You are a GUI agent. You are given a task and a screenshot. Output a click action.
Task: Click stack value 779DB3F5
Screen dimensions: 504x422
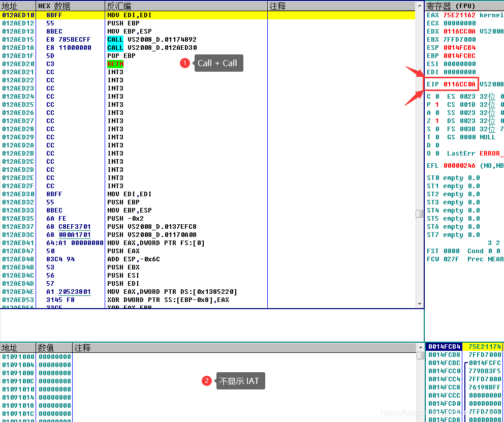coord(484,371)
